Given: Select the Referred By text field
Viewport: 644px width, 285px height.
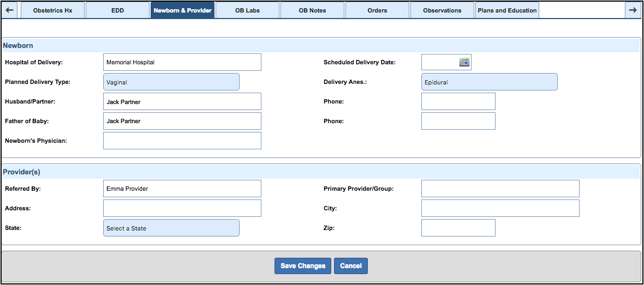Looking at the screenshot, I should click(x=182, y=189).
